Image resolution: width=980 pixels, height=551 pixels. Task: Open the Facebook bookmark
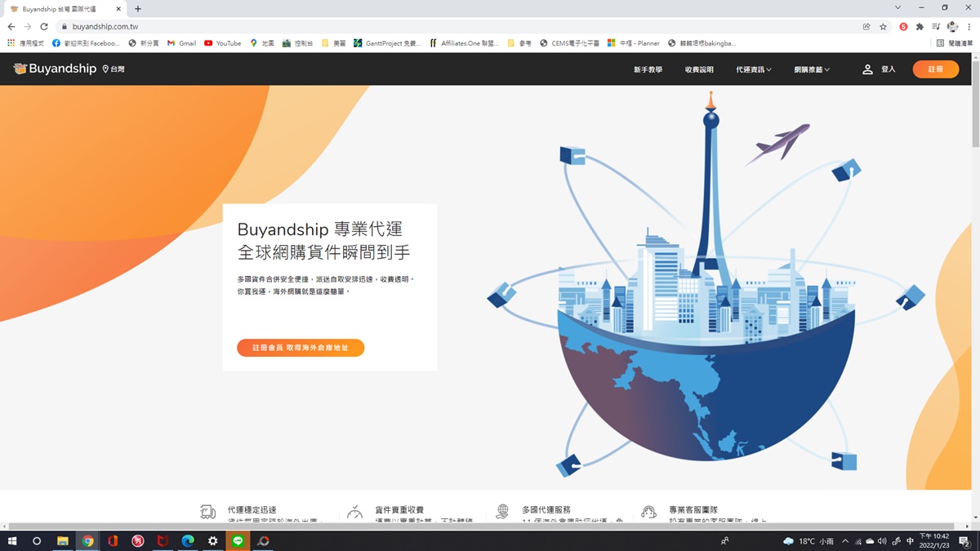point(87,43)
